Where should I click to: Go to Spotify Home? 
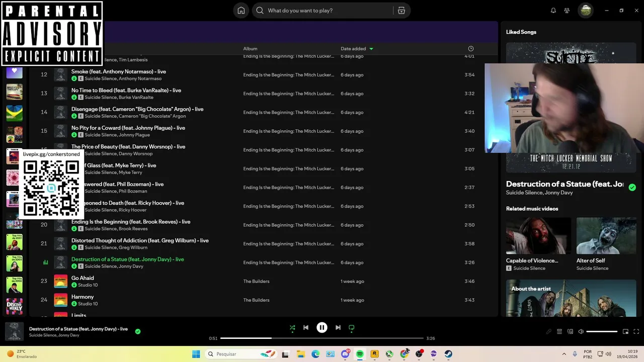click(241, 11)
